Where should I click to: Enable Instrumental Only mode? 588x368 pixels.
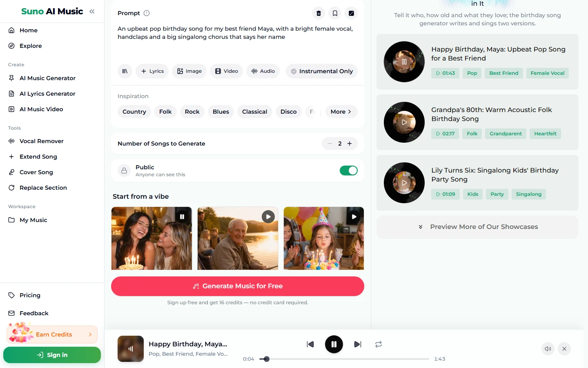point(322,71)
